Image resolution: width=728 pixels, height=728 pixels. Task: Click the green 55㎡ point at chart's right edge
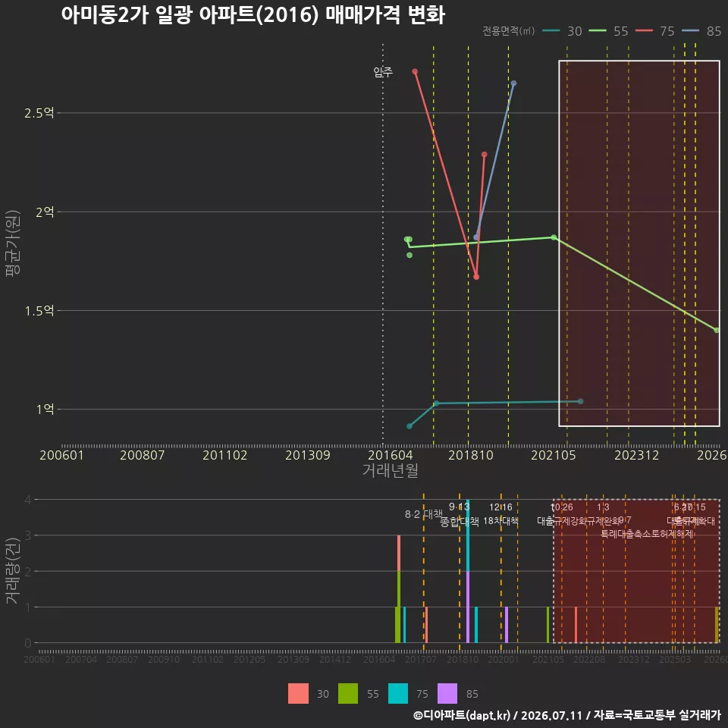point(717,330)
